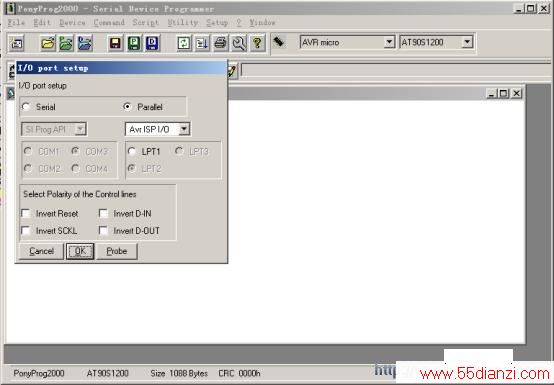Tick the Invert Reset checkbox
554x385 pixels.
(x=26, y=213)
